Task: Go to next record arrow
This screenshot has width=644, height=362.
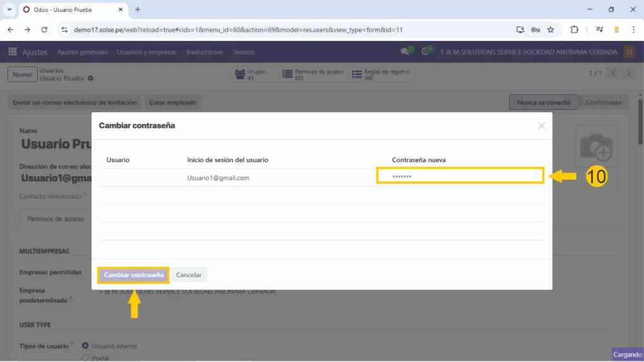Action: (628, 73)
